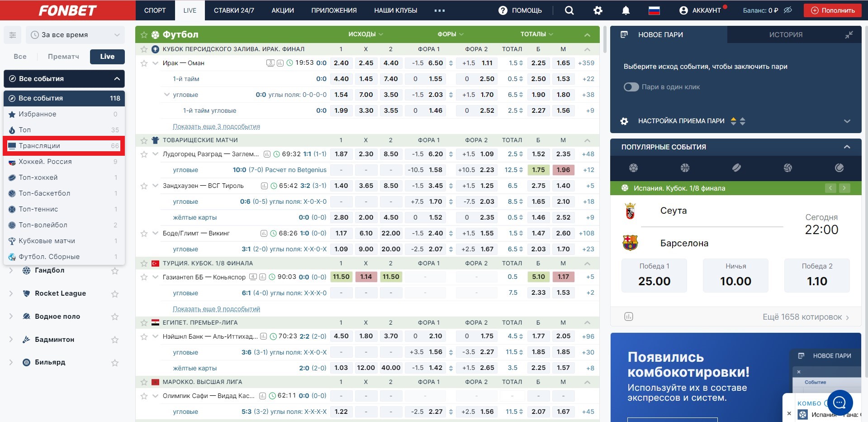Click Показать еще 9 подсобытий link
This screenshot has width=868, height=422.
216,309
